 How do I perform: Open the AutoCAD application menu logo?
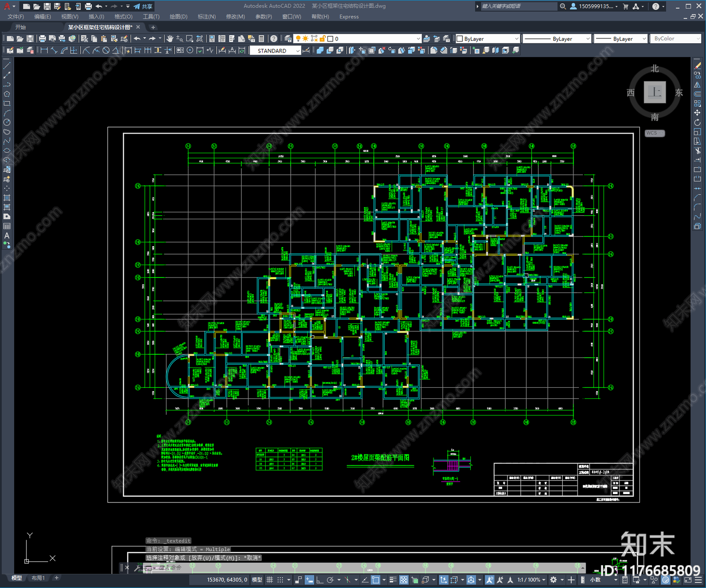point(7,6)
